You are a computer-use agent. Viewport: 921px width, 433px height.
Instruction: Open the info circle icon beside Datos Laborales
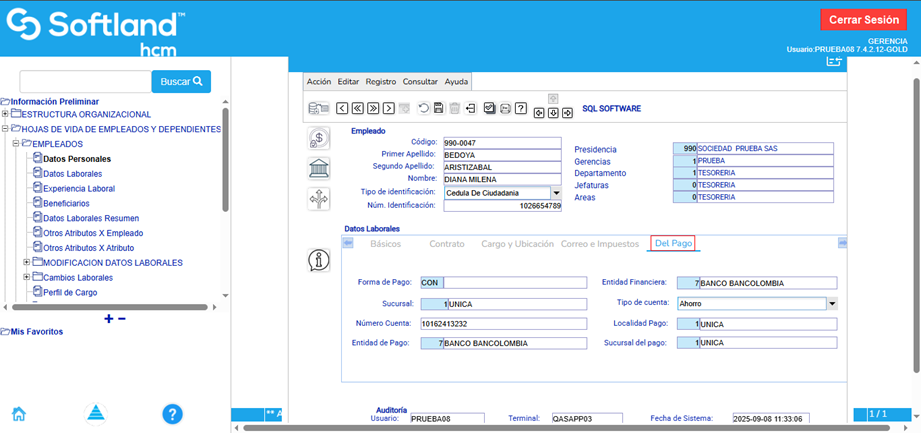(319, 260)
